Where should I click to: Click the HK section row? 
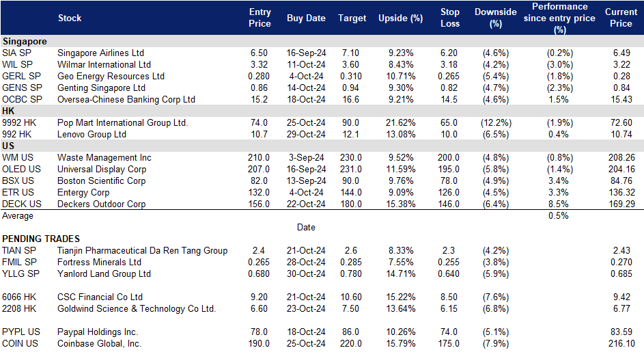coord(322,111)
